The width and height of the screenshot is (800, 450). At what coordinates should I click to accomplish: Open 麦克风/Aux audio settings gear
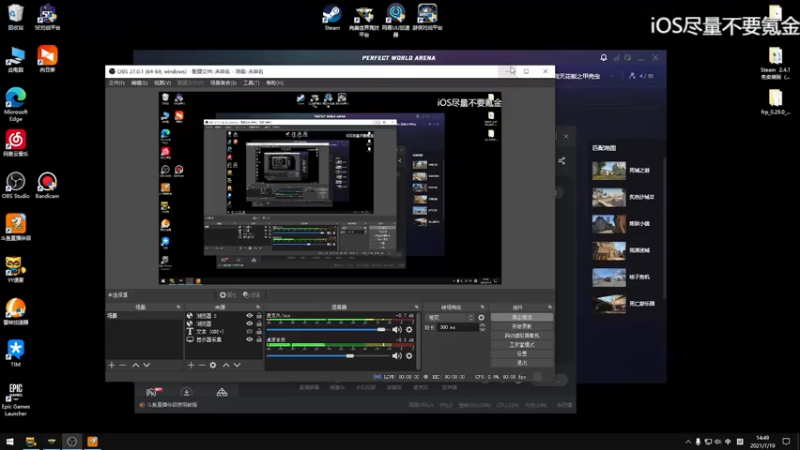click(409, 330)
